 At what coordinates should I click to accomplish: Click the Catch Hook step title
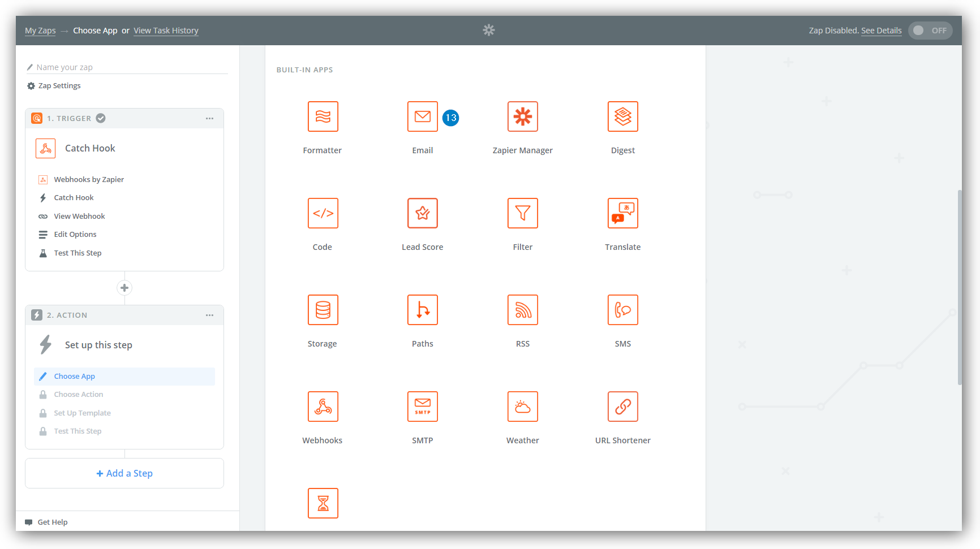click(90, 148)
